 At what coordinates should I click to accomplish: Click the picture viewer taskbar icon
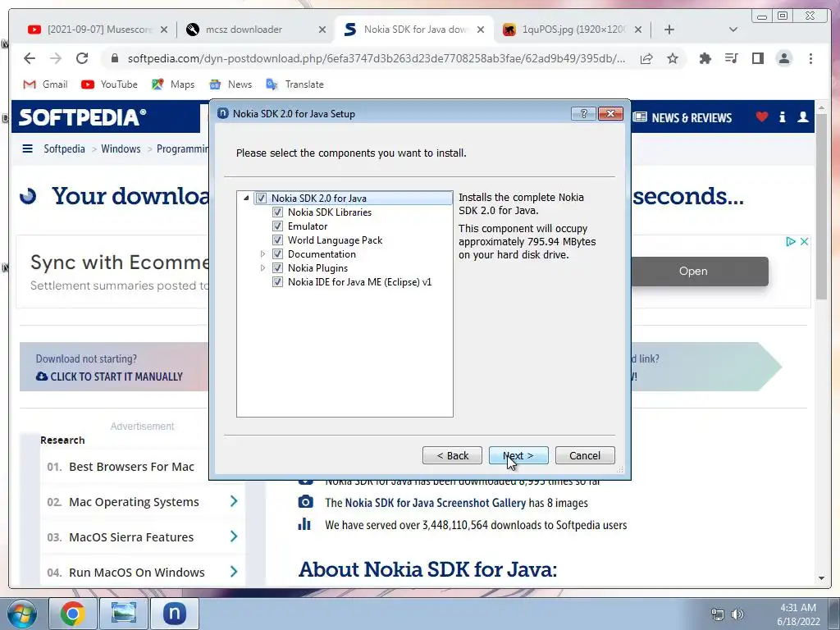(123, 614)
